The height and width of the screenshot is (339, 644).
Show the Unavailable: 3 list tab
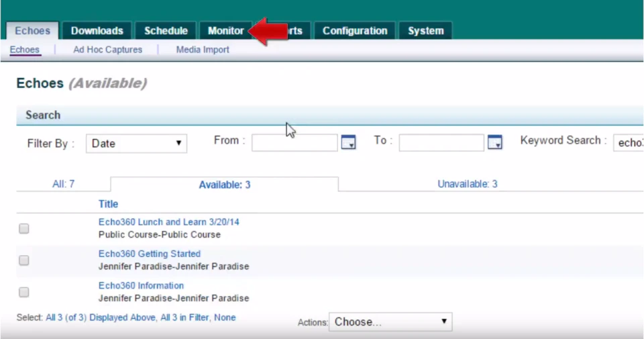click(468, 184)
